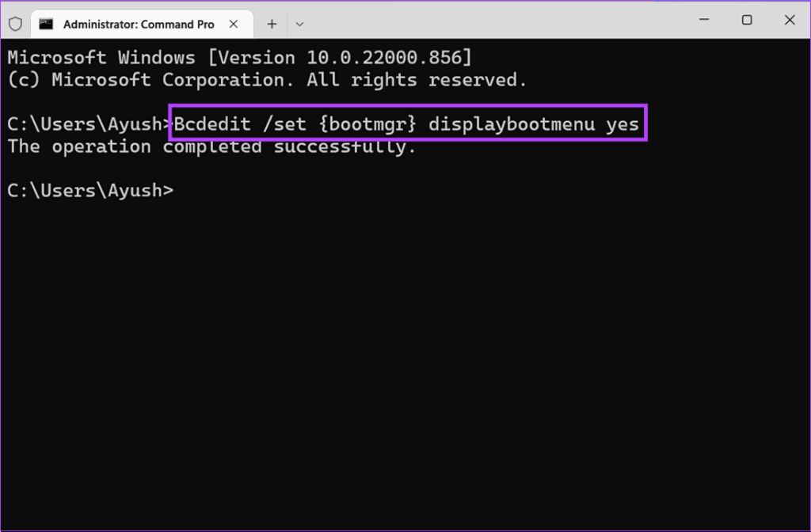Viewport: 811px width, 532px height.
Task: Click the word Bcdedit in the command
Action: coord(212,123)
